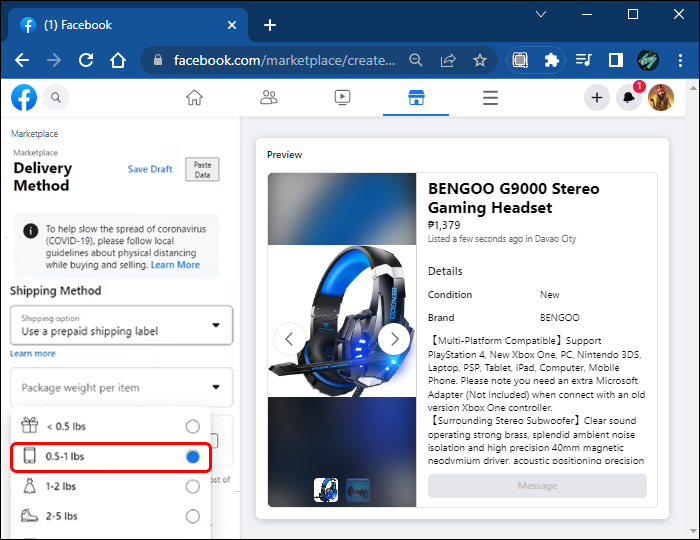Open Facebook Home via house icon

(x=194, y=98)
